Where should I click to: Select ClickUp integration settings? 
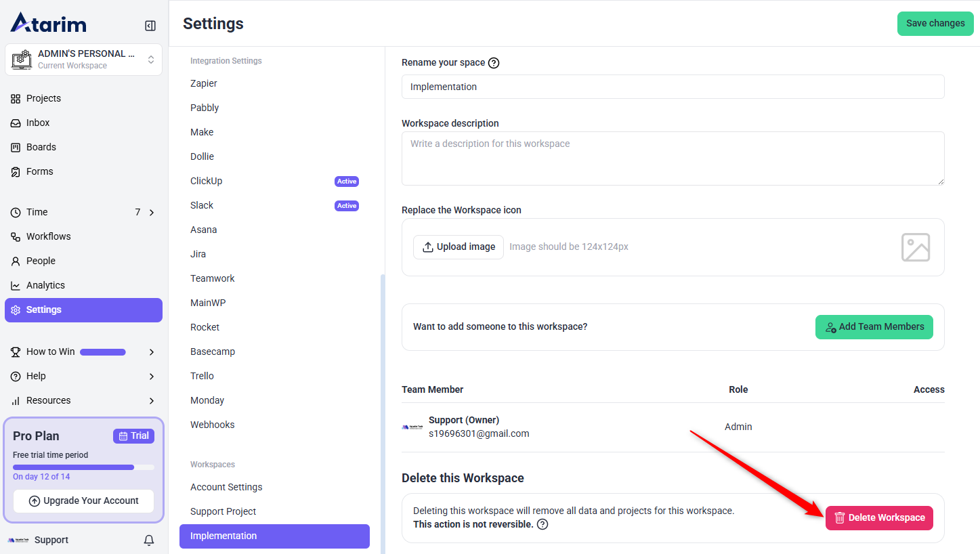pos(207,181)
